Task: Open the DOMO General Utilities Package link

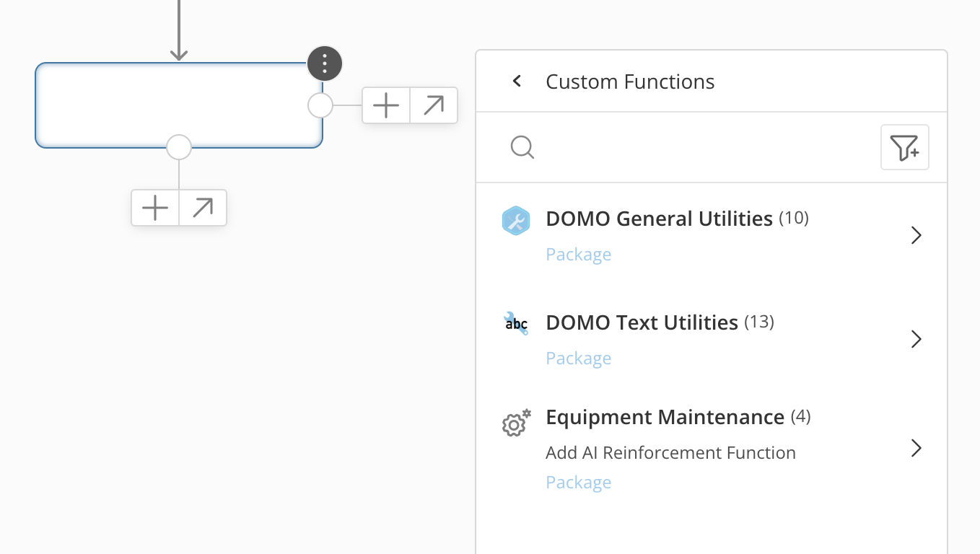Action: pyautogui.click(x=578, y=254)
